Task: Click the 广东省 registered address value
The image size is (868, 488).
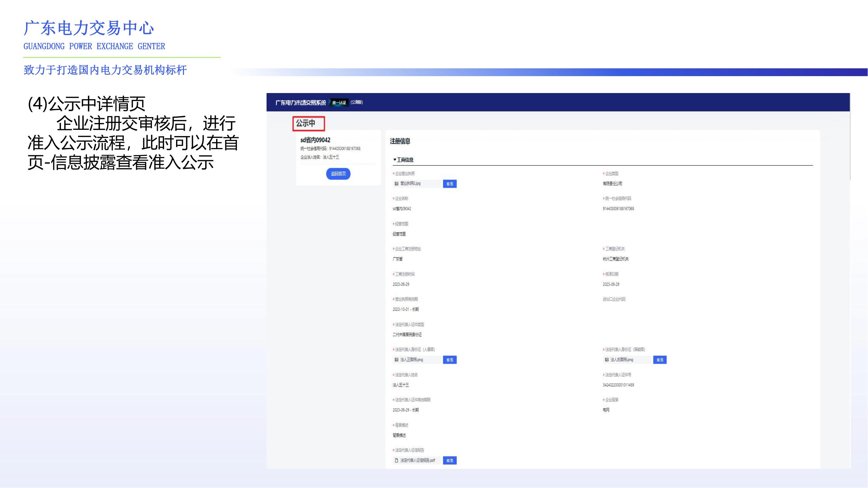Action: (x=397, y=259)
